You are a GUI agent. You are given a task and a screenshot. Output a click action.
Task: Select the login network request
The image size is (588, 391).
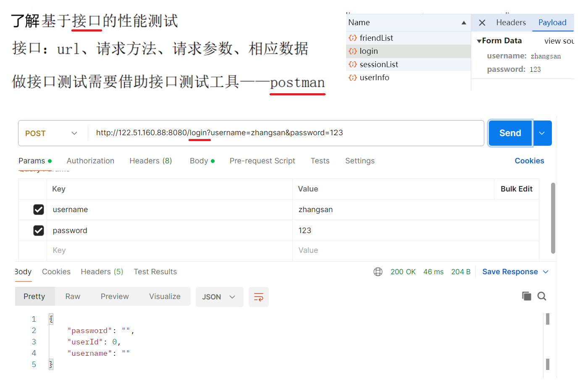(408, 51)
